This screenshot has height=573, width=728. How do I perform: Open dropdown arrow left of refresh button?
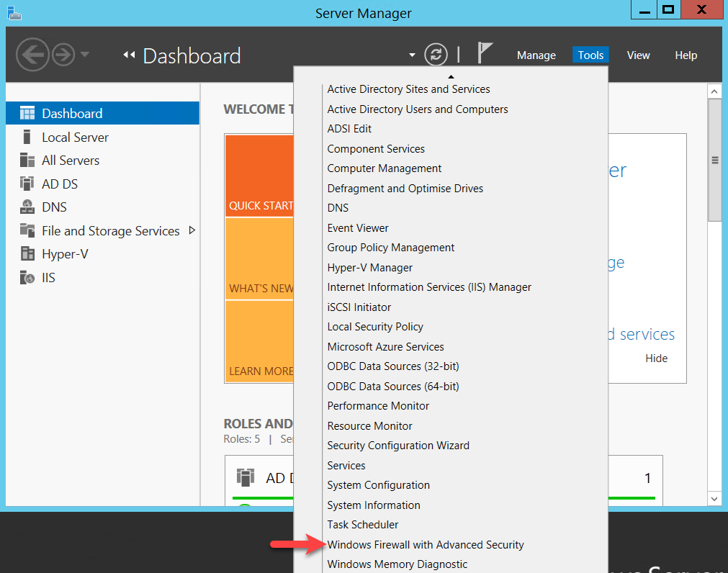[412, 55]
